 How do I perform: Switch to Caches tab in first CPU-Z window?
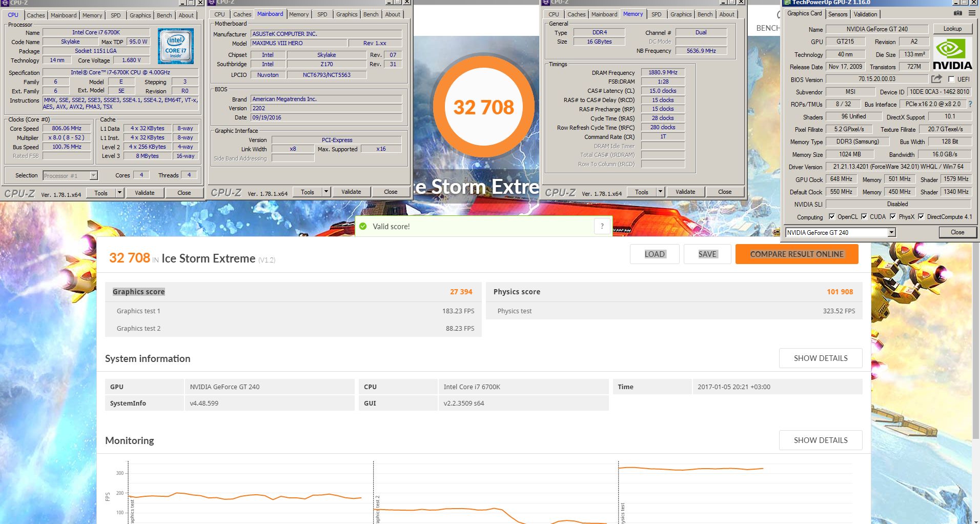click(36, 15)
